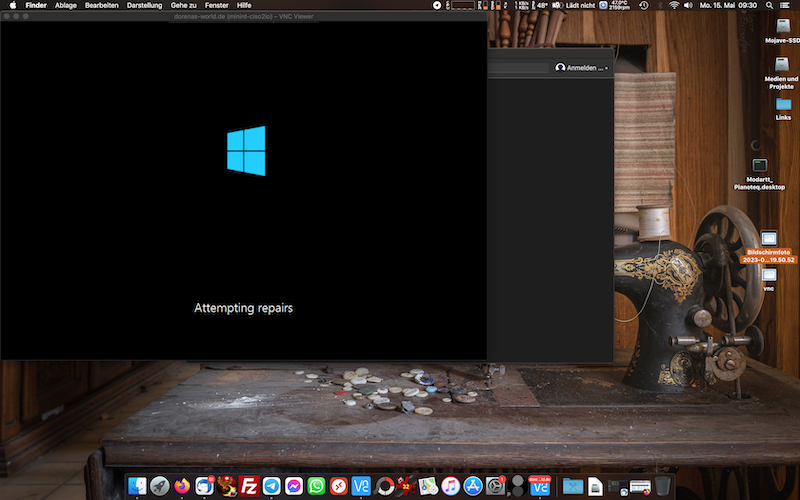Click Spotlight search magnifier icon
Screen dimensions: 800x500
point(772,5)
